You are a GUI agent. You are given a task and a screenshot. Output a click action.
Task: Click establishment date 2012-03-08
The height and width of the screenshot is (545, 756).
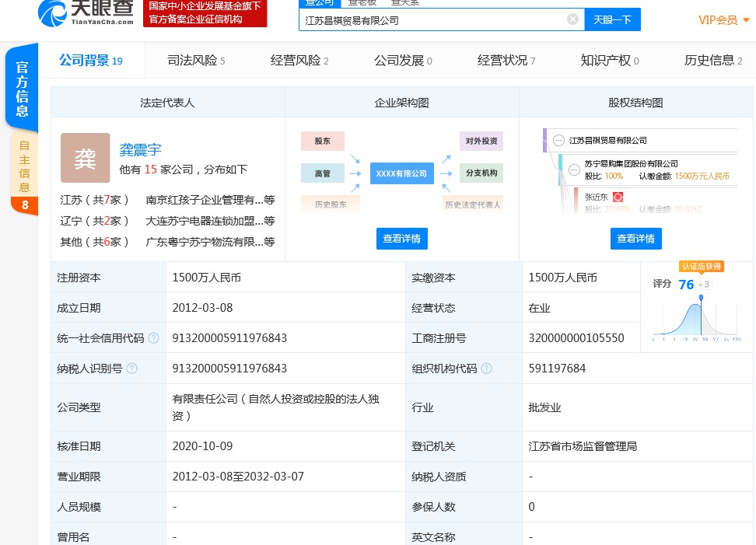(x=202, y=308)
